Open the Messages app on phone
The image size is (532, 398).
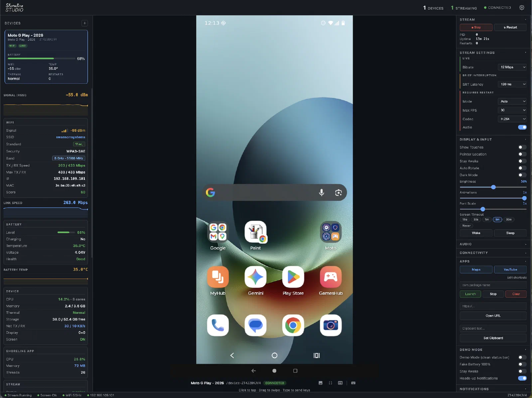[255, 325]
